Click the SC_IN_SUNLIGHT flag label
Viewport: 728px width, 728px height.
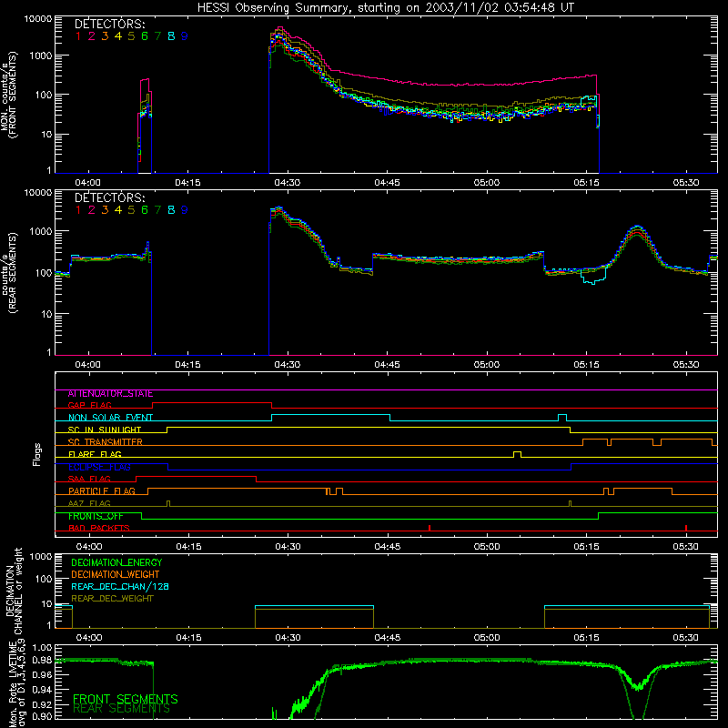pos(105,430)
